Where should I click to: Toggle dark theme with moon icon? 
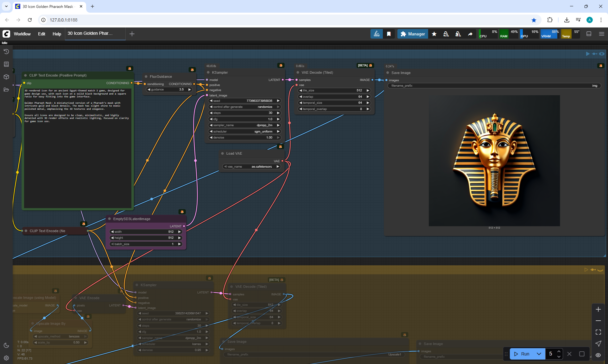(6, 345)
